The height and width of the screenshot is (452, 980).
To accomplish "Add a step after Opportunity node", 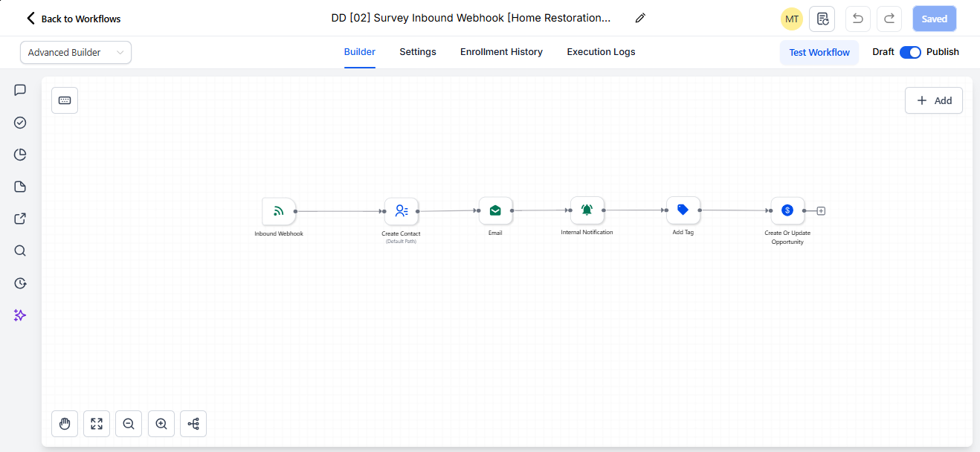I will [x=821, y=211].
